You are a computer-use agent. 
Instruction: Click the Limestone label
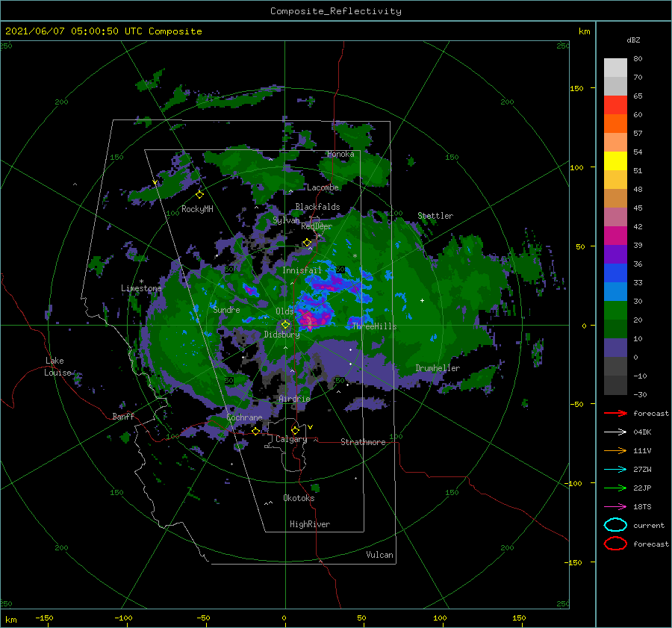point(141,288)
